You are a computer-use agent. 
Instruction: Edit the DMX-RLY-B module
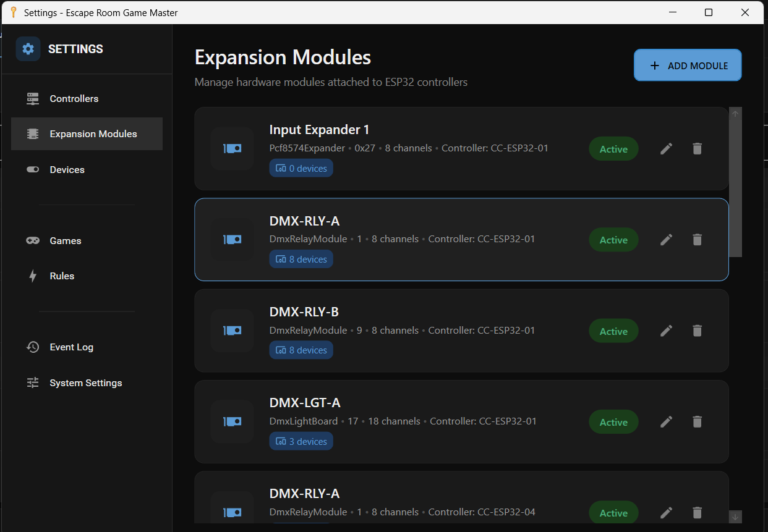(x=666, y=331)
